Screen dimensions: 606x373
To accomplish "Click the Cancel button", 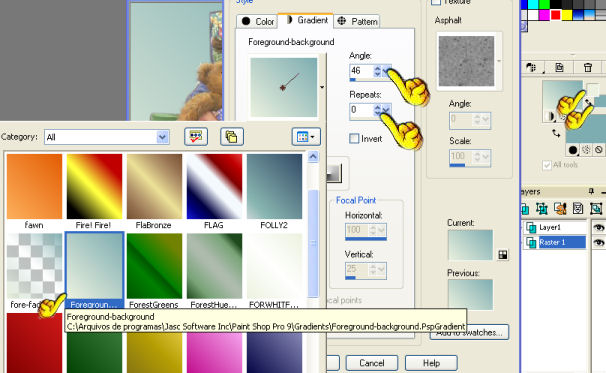I will point(372,363).
